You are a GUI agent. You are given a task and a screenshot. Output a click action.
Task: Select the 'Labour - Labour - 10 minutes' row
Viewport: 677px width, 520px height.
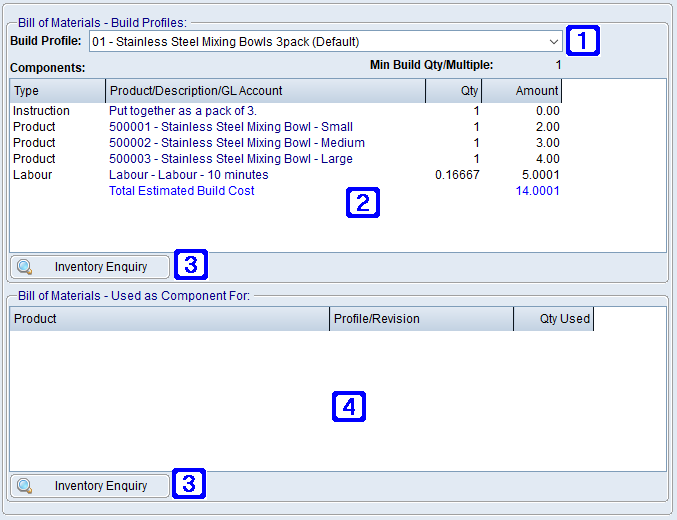click(x=286, y=175)
